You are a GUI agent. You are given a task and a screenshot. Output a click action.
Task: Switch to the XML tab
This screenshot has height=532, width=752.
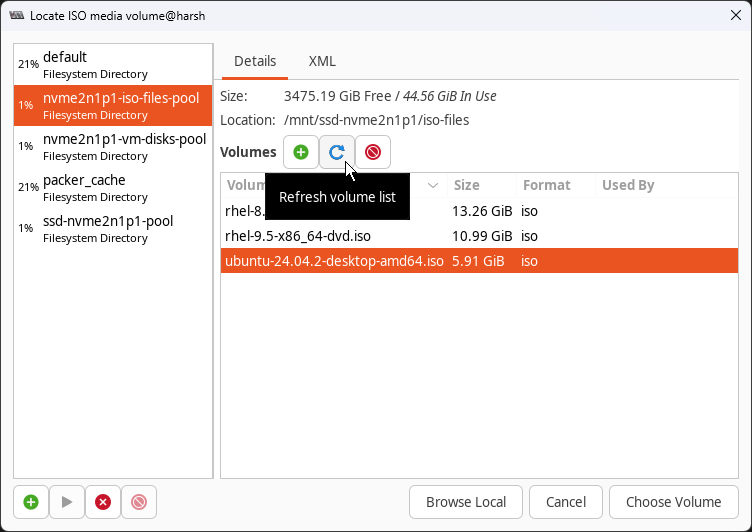[x=322, y=61]
